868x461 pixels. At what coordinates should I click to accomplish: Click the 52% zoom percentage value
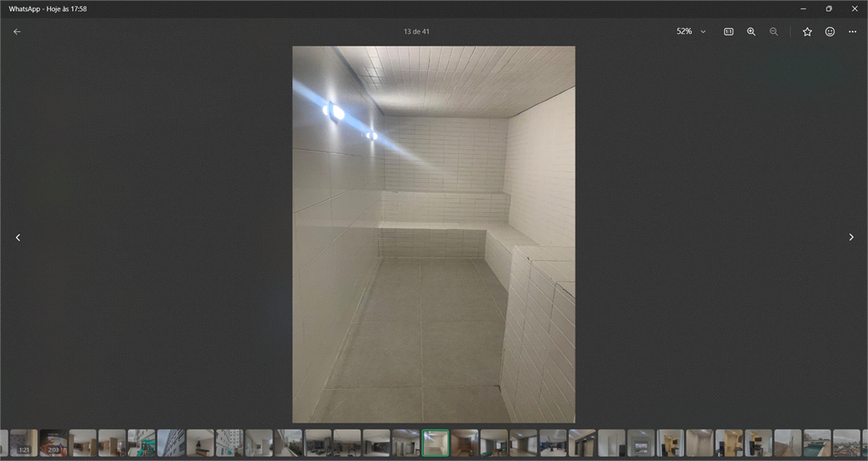point(683,31)
